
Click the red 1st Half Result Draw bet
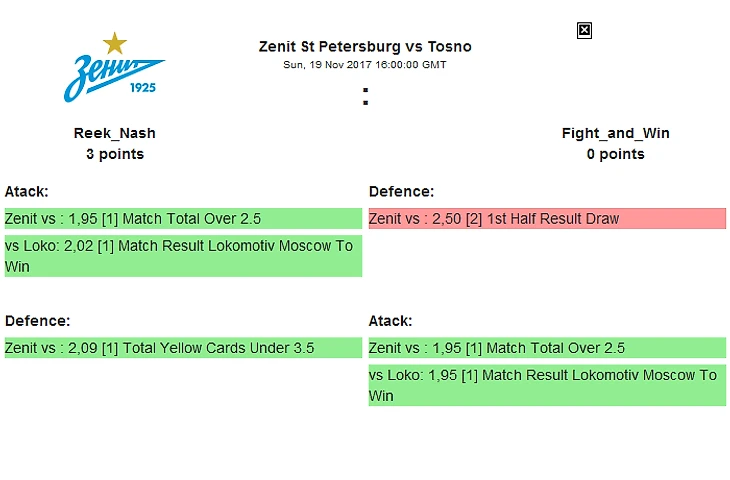(547, 219)
